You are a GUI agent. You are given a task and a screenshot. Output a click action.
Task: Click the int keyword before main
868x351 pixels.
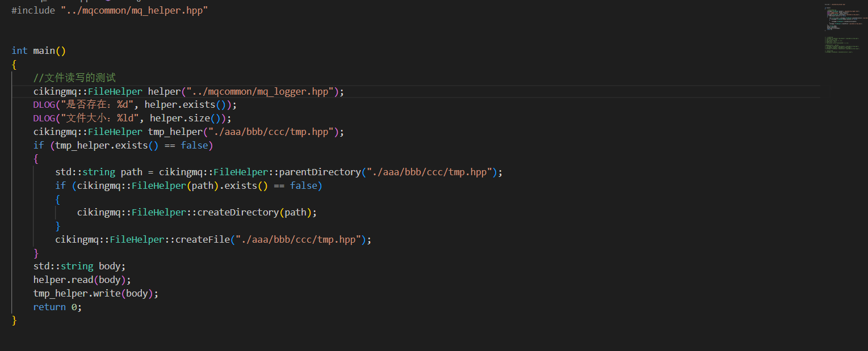coord(19,51)
